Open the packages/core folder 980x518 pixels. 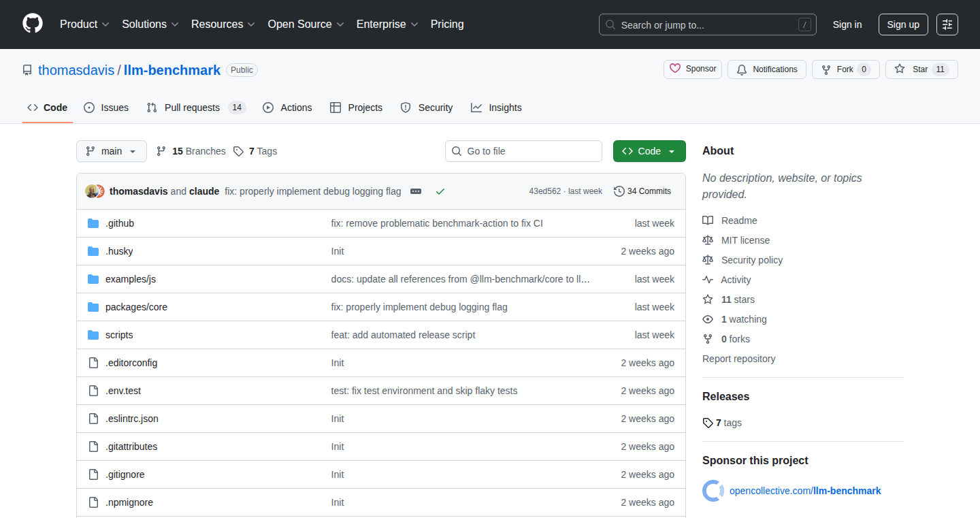(x=136, y=307)
